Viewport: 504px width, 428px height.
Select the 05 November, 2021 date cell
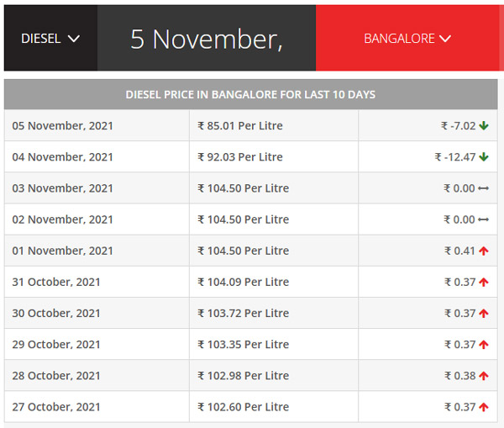pos(63,126)
